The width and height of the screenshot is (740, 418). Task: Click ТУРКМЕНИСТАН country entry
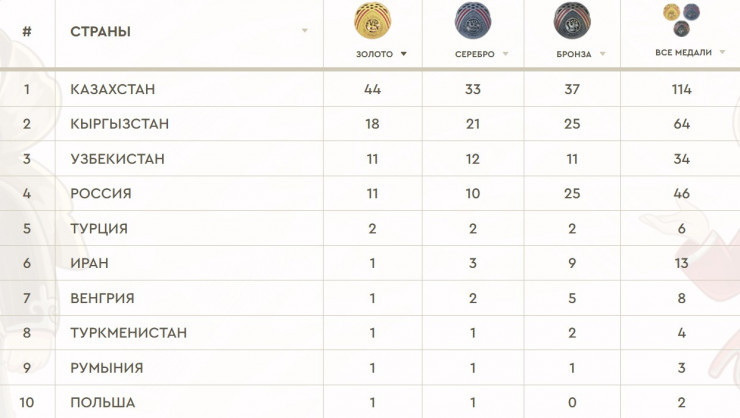[x=129, y=333]
